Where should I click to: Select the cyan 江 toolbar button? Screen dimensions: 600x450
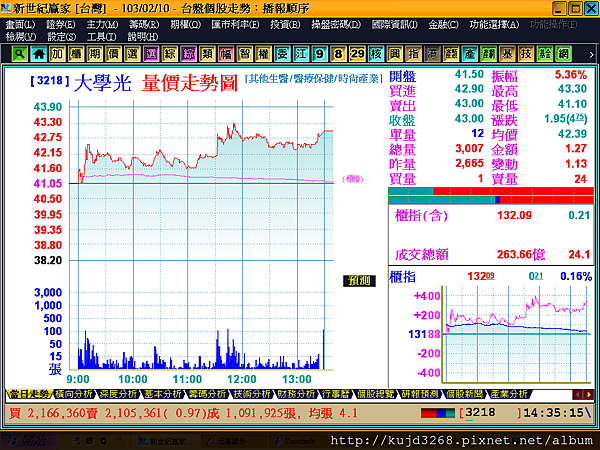pyautogui.click(x=301, y=54)
